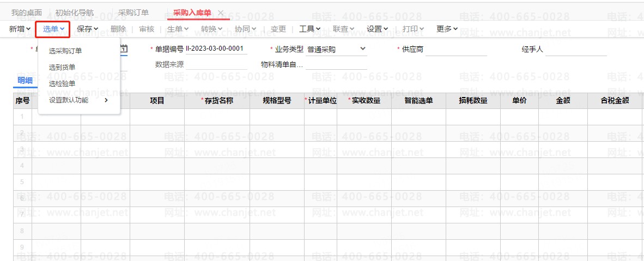Select row 8 in the detail grid
Viewport: 644px width, 261px height.
[x=22, y=231]
